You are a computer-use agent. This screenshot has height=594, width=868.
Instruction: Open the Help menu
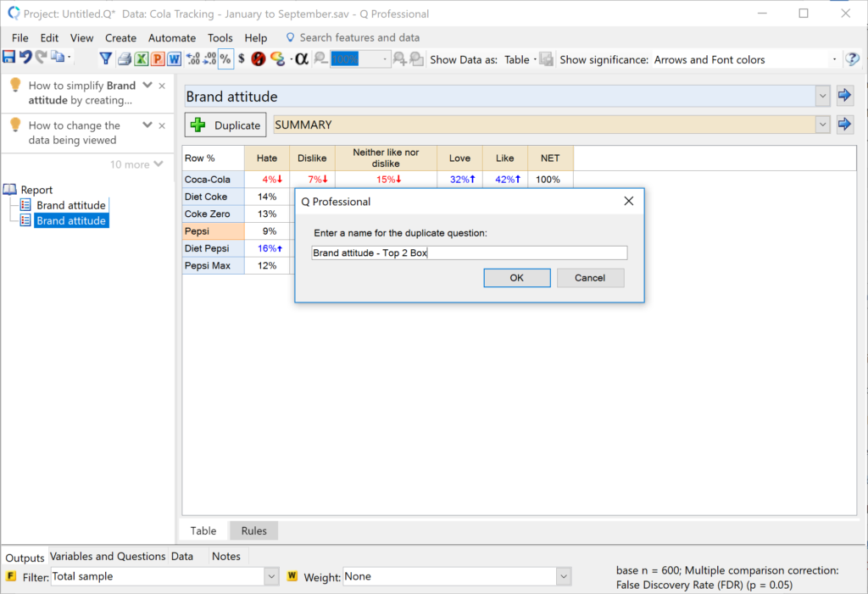tap(256, 37)
